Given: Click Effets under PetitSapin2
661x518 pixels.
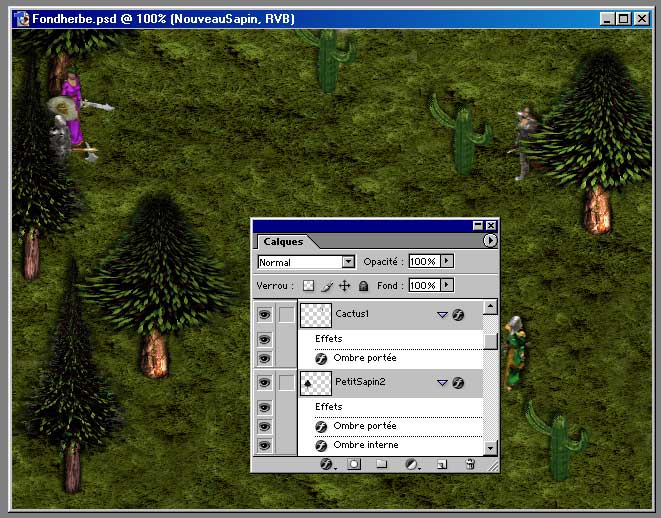Looking at the screenshot, I should coord(328,406).
